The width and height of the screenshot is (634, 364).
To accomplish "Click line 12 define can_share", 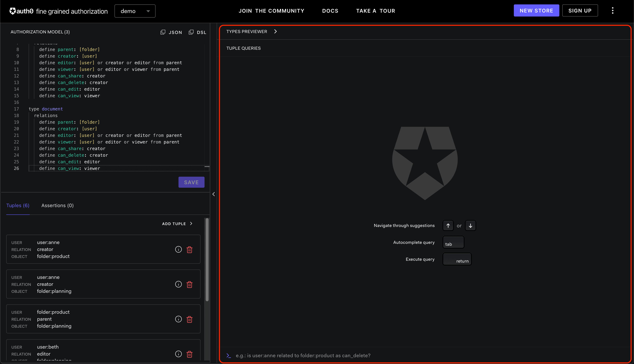I will tap(72, 76).
